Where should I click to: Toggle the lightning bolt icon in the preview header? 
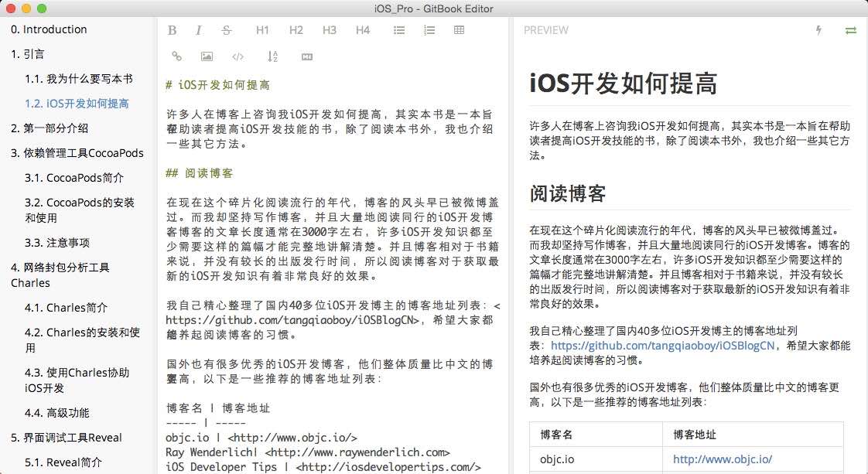pyautogui.click(x=819, y=30)
